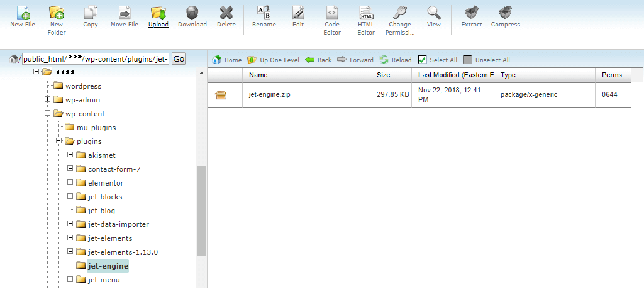The width and height of the screenshot is (644, 288).
Task: Launch the Code Editor
Action: [x=332, y=13]
